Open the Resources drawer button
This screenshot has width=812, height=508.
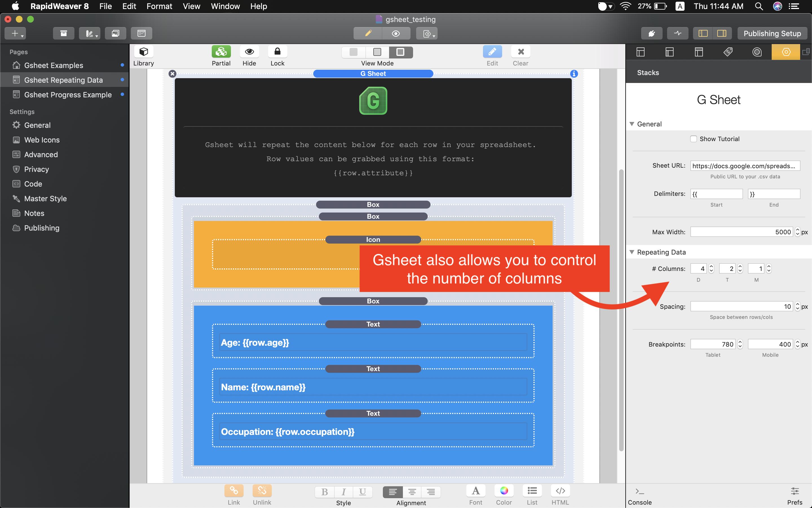[x=64, y=33]
